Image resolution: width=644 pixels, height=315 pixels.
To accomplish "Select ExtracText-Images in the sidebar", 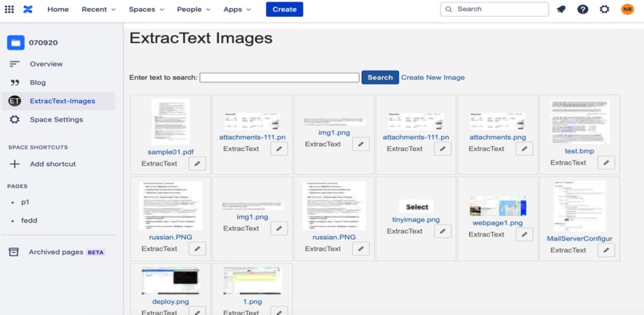I will 58,101.
